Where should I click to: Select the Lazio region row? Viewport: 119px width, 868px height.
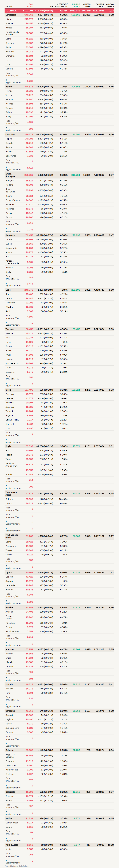pyautogui.click(x=8, y=290)
